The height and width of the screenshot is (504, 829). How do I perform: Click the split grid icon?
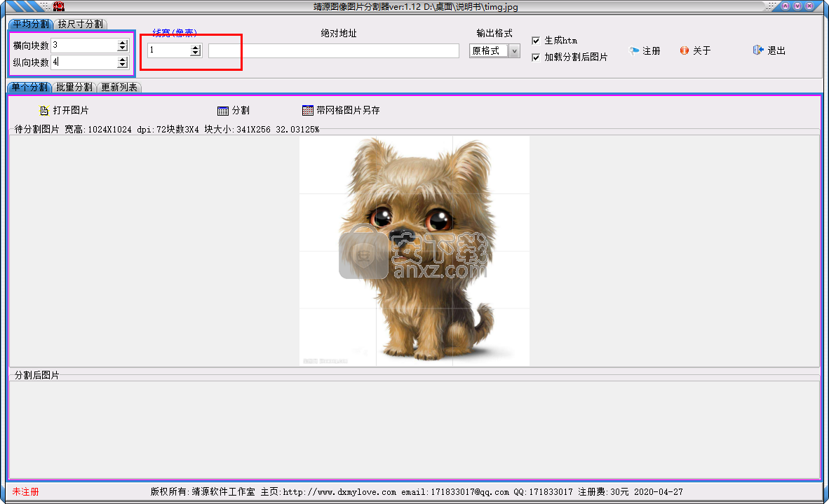(x=223, y=111)
